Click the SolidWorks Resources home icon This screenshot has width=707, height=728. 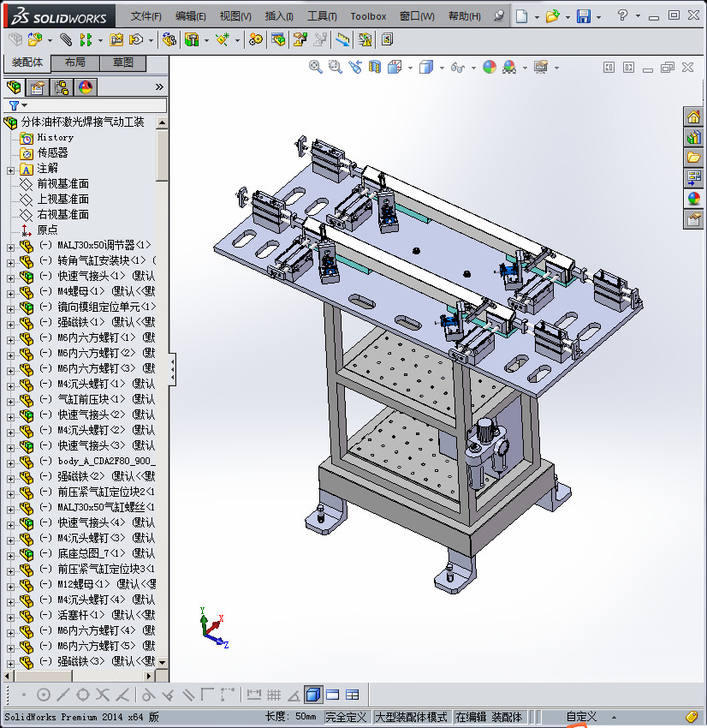[693, 117]
